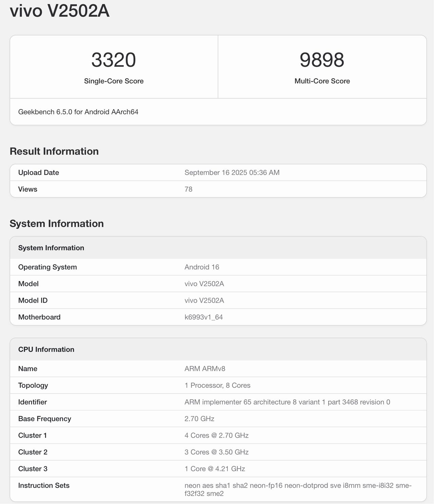Select September 16 2025 05:36 AM value
Viewport: 434px width, 504px height.
tap(232, 173)
